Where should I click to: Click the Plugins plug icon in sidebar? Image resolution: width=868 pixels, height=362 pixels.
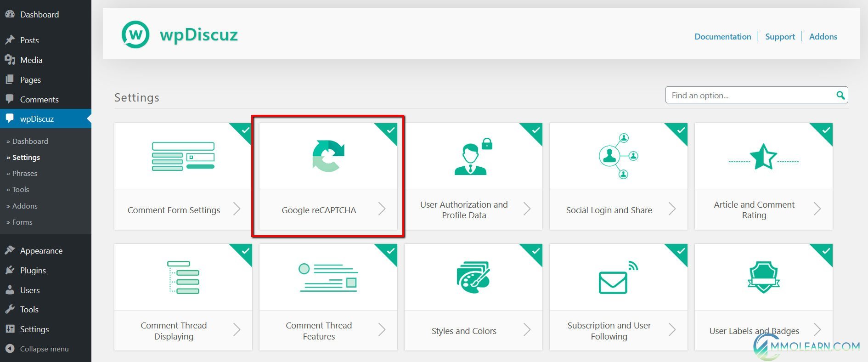click(x=10, y=270)
